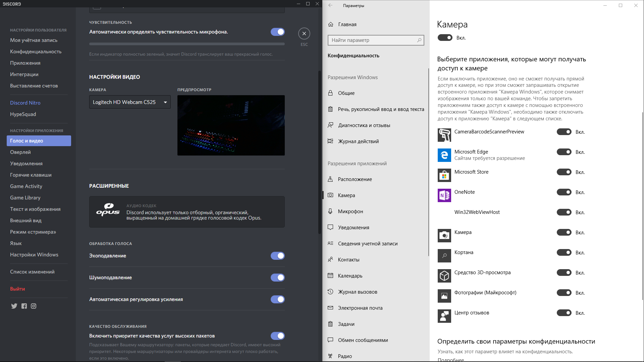Open Внешний вид in Discord settings
Image resolution: width=644 pixels, height=362 pixels.
[39, 221]
